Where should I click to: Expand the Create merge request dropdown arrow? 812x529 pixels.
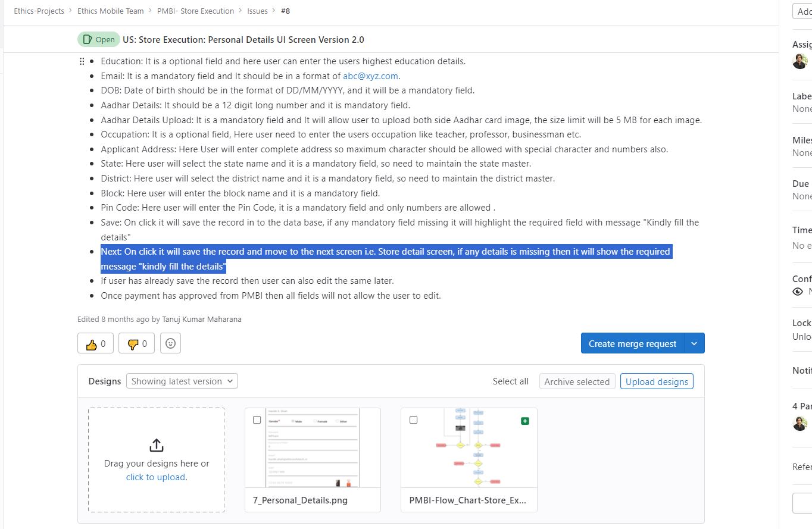coord(694,343)
